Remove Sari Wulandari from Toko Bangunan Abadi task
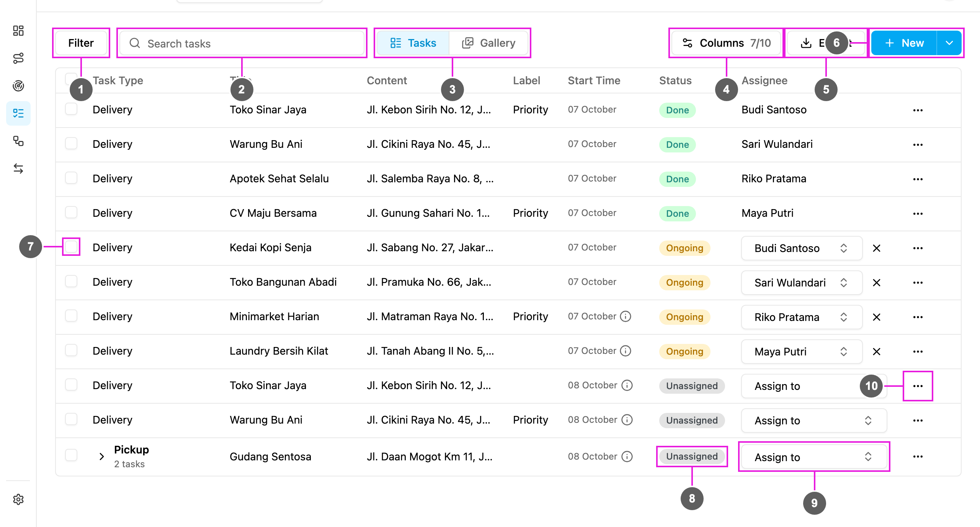This screenshot has height=527, width=980. click(877, 283)
